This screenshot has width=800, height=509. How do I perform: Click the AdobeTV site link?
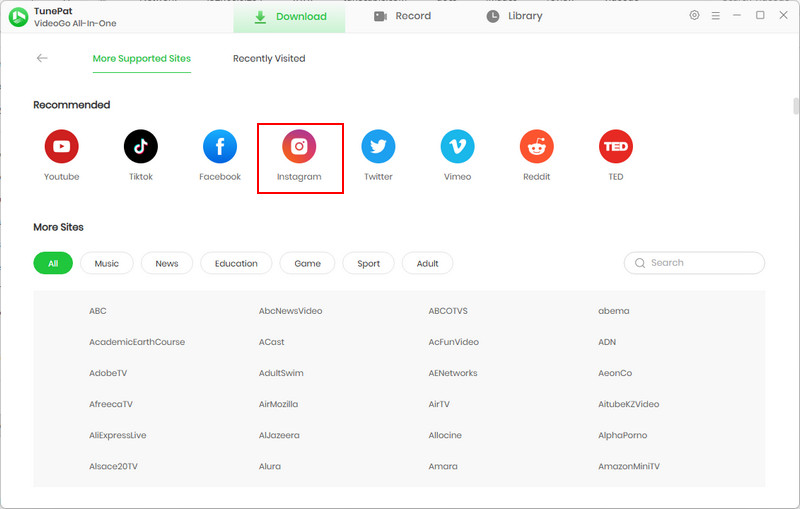coord(108,373)
